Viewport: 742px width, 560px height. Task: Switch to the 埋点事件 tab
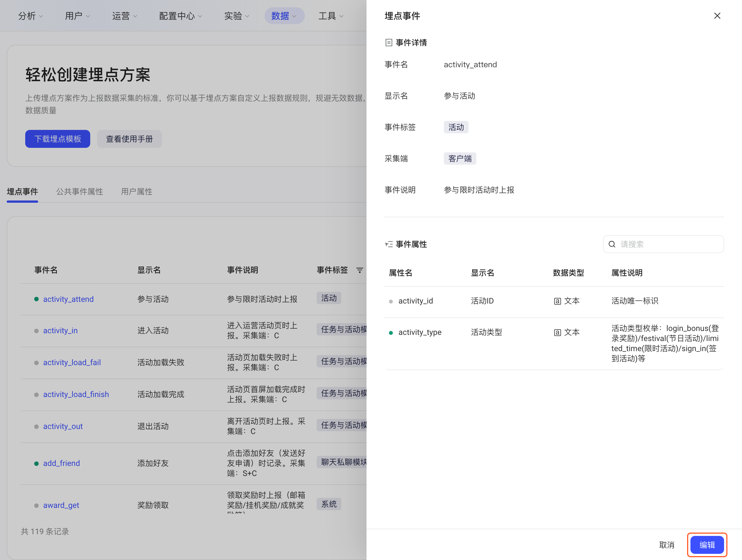22,192
